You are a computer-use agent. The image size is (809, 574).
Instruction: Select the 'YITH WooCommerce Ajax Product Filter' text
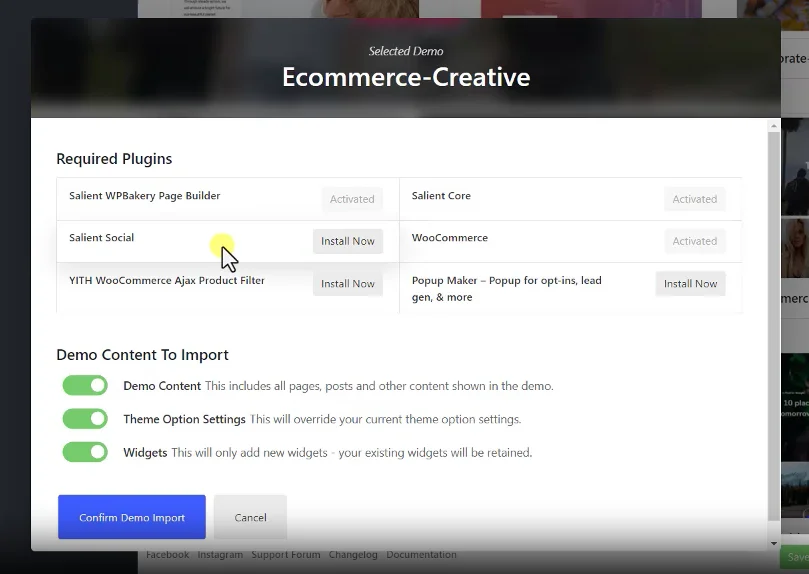(x=167, y=281)
